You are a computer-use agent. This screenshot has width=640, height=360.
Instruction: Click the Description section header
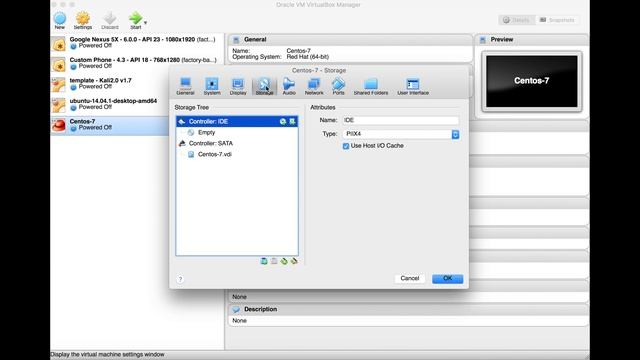[408, 309]
